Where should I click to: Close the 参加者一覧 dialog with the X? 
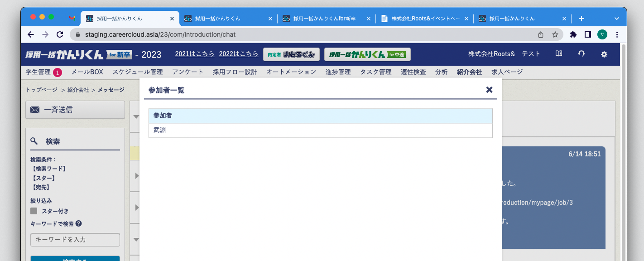(489, 90)
